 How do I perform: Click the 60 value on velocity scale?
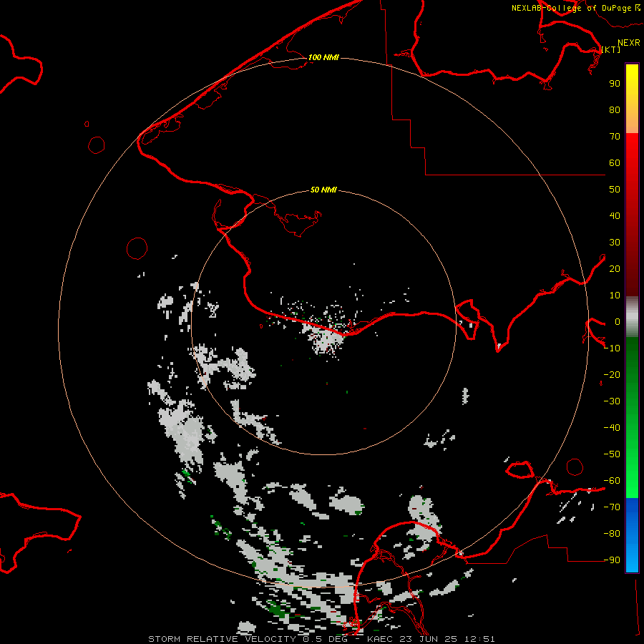pyautogui.click(x=615, y=163)
